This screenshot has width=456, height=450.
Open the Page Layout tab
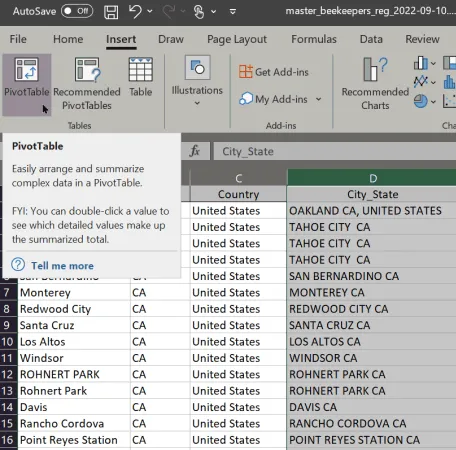(237, 39)
